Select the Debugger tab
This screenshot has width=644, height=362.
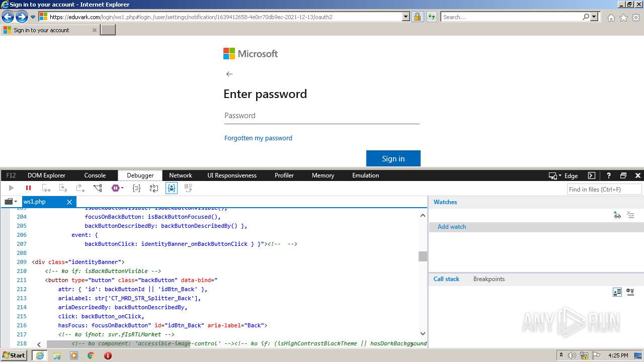pyautogui.click(x=140, y=175)
